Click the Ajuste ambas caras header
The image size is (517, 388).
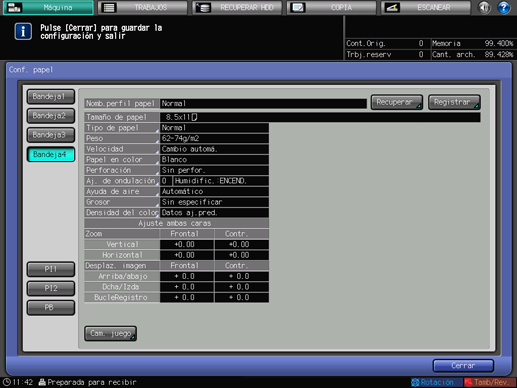click(x=176, y=223)
